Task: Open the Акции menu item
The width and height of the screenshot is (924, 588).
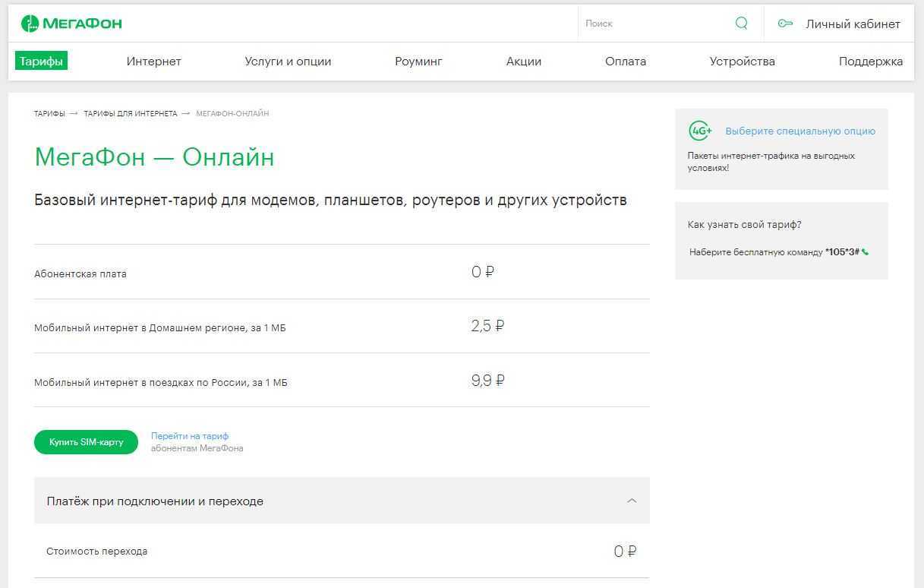Action: point(524,62)
